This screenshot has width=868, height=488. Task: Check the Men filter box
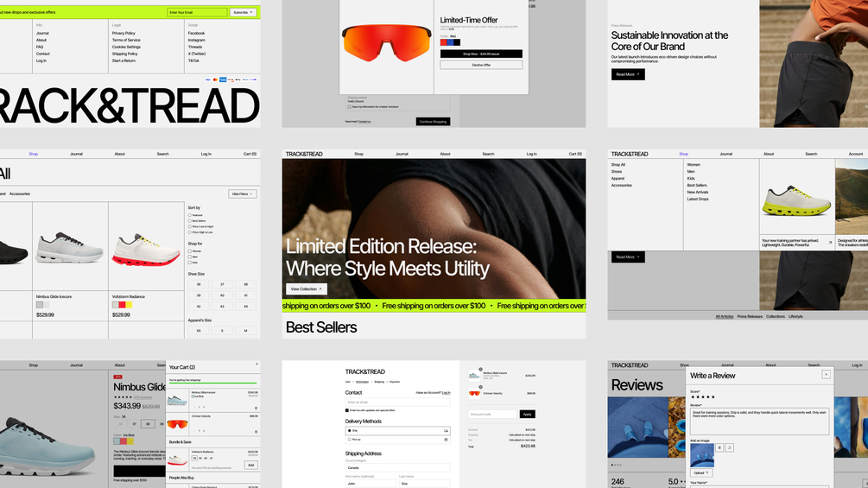coord(189,257)
